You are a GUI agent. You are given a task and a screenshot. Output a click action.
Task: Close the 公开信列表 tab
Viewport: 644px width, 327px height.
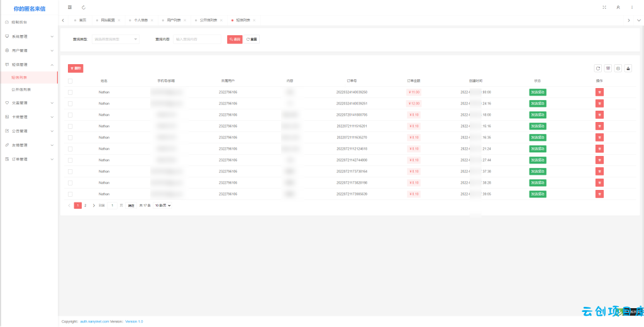coord(221,20)
